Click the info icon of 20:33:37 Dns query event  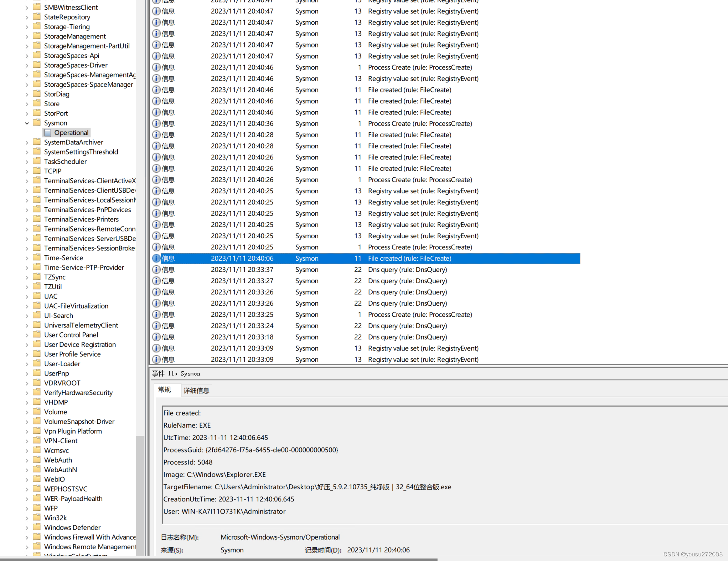pos(156,270)
